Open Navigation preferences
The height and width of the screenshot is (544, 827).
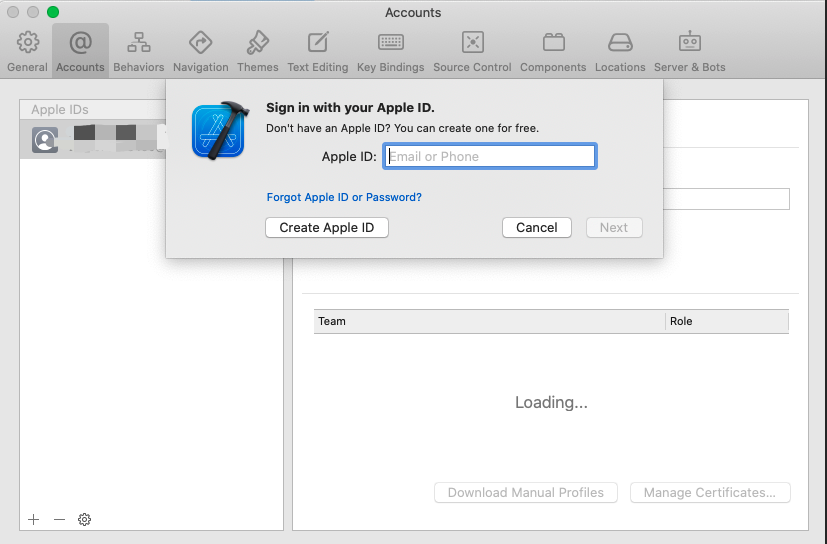pyautogui.click(x=200, y=51)
